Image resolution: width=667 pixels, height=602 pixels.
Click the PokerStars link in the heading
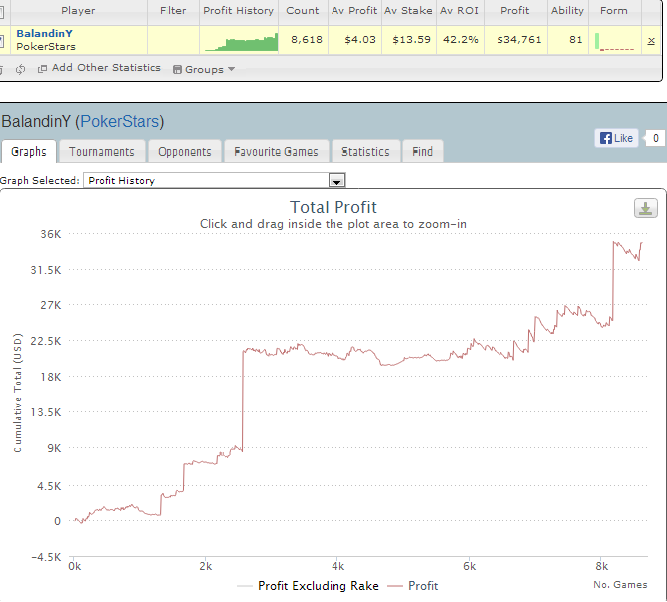[x=120, y=122]
